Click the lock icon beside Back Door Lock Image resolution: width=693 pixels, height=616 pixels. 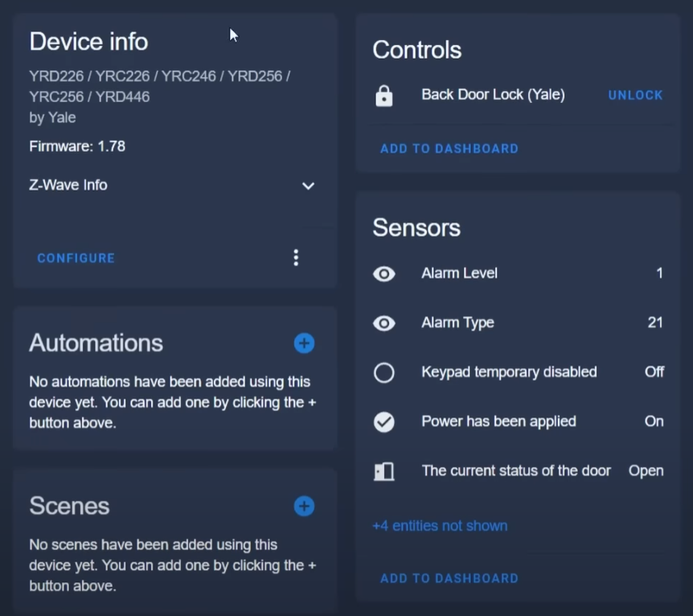[x=384, y=96]
